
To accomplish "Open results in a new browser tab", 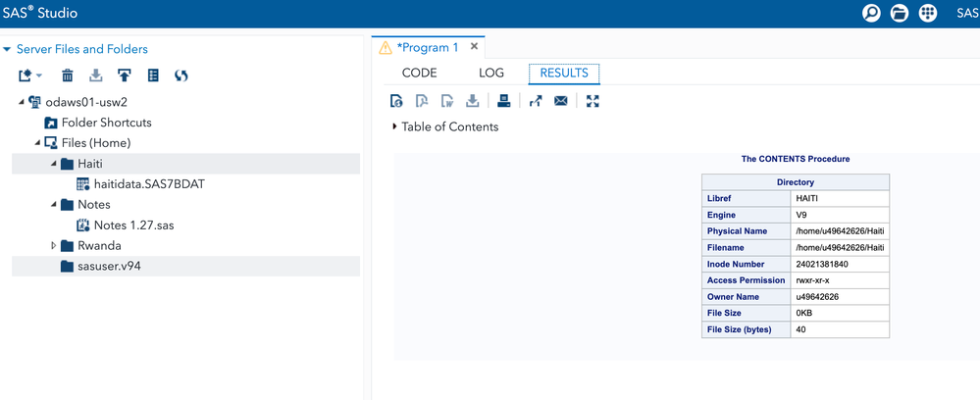I will [536, 101].
